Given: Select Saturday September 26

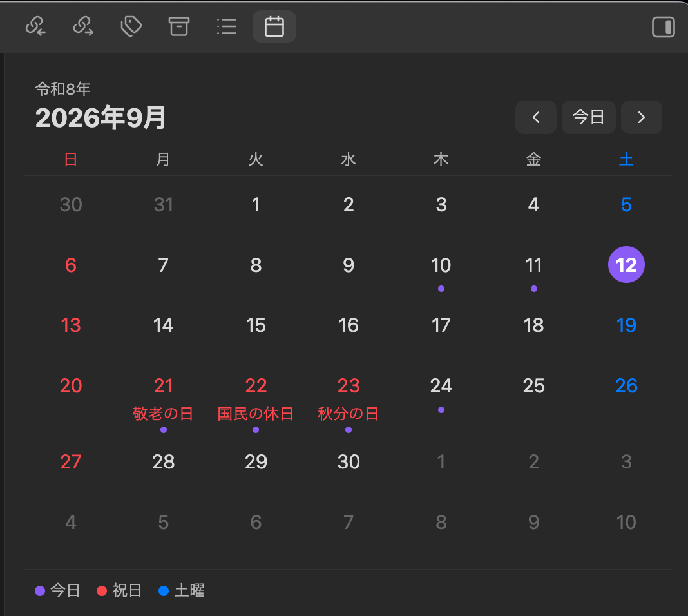Looking at the screenshot, I should (626, 386).
